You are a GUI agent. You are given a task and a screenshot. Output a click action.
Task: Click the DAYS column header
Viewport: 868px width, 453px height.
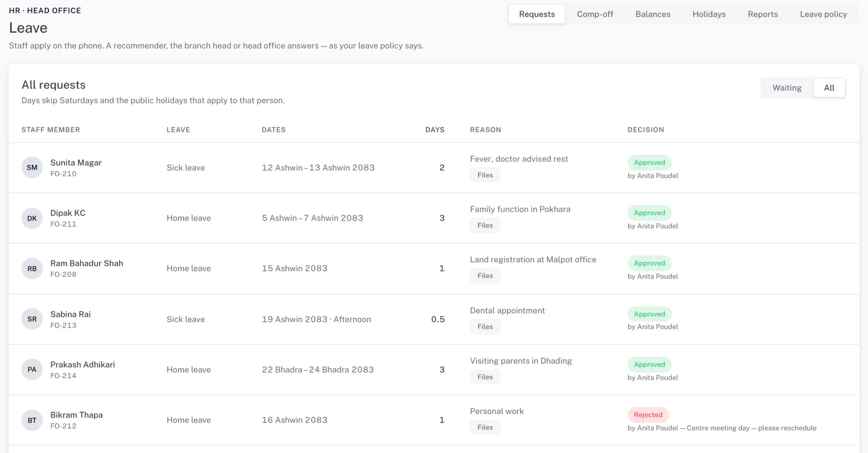point(435,130)
